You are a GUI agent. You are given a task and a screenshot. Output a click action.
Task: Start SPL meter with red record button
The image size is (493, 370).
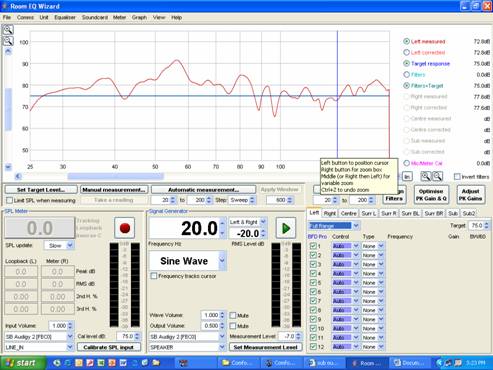point(124,228)
